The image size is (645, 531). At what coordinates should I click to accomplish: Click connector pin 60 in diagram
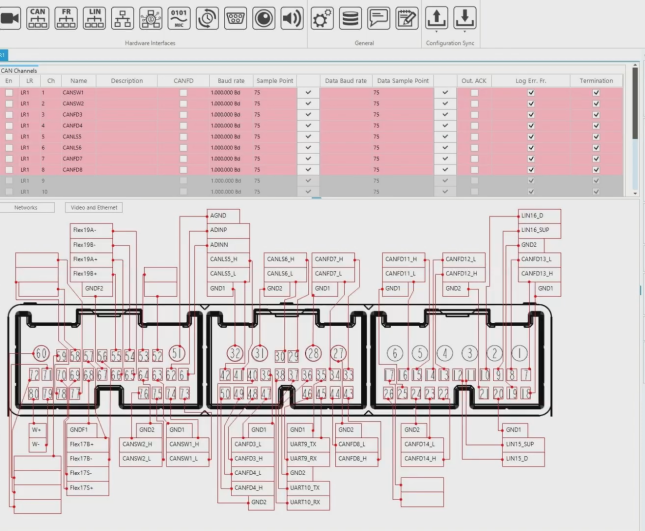coord(40,354)
